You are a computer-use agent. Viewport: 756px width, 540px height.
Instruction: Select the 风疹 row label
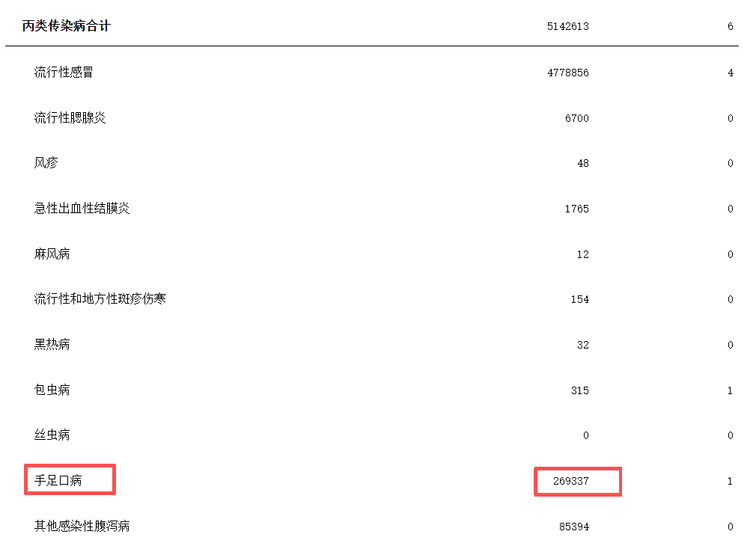(46, 163)
